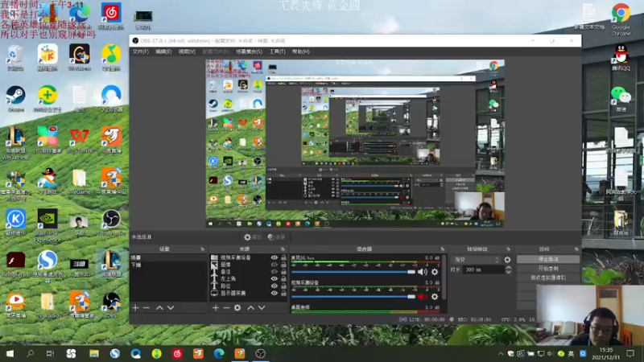Open Tencent QQ desktop icon
Viewport: 644px width, 362px height.
tap(621, 57)
